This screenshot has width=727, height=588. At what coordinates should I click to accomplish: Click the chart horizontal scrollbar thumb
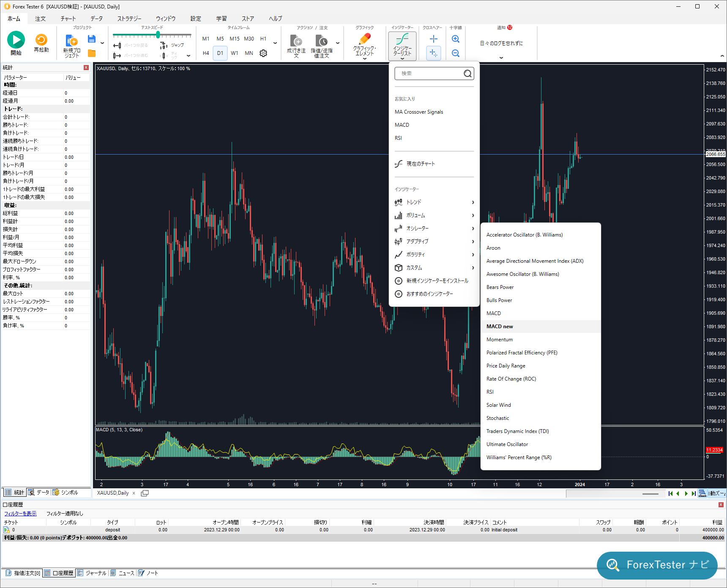click(650, 494)
